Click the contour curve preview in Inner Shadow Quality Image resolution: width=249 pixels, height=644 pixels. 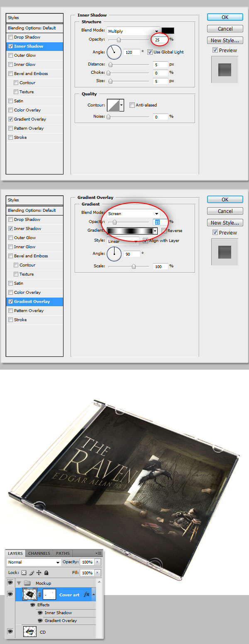pyautogui.click(x=113, y=105)
